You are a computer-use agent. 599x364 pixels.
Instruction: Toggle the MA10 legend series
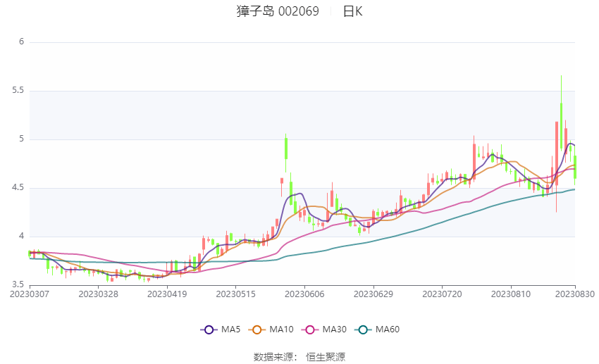tap(271, 330)
